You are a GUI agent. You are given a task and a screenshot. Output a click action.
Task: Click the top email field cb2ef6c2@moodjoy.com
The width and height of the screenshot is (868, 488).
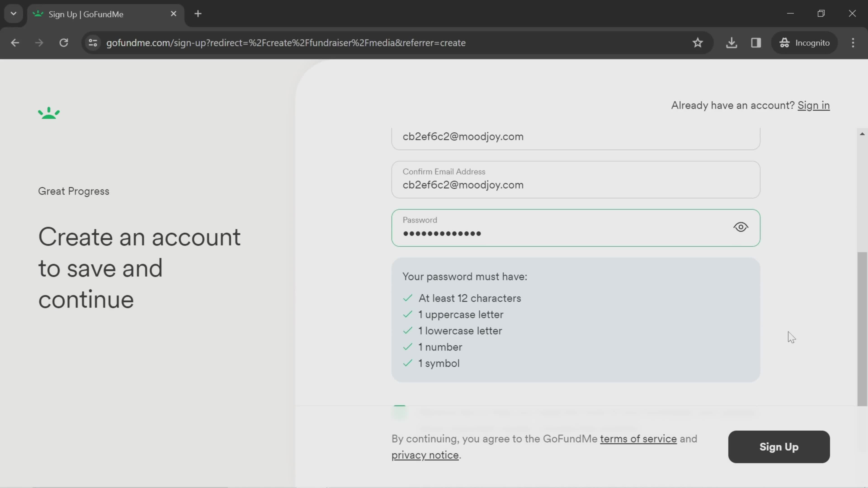pos(576,138)
